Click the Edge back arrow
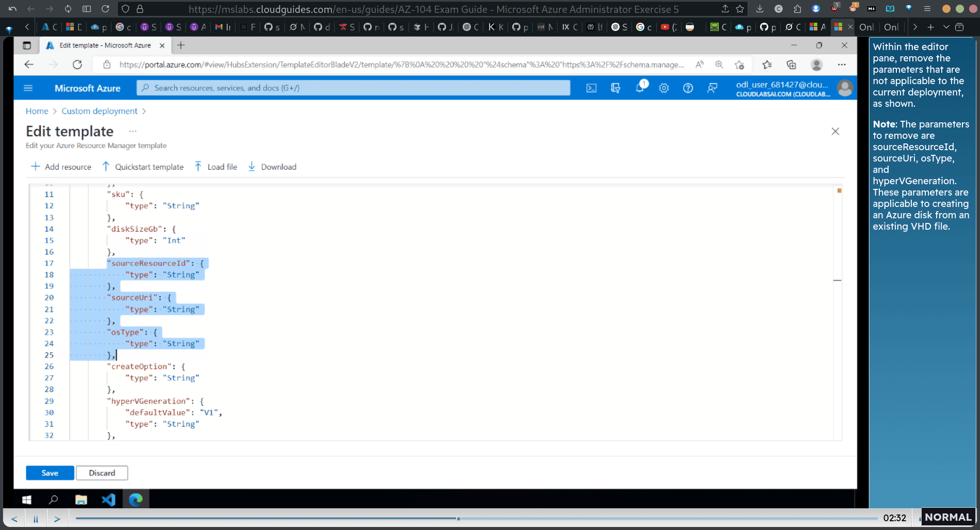980x530 pixels. click(29, 65)
